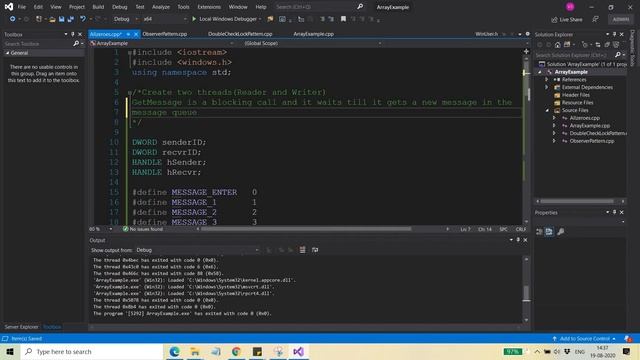Click the Live Share icon
The image size is (640, 360).
[x=554, y=20]
